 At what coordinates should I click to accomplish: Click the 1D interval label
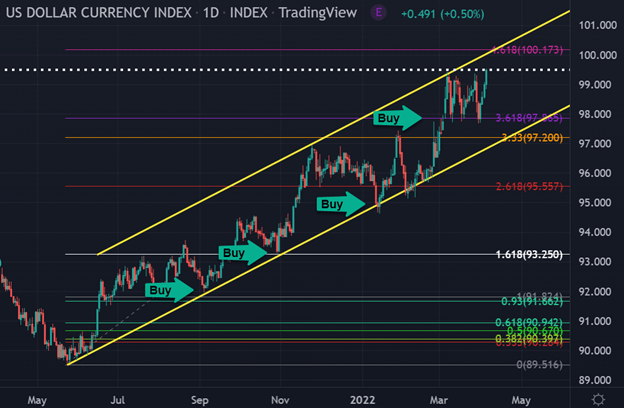point(211,13)
